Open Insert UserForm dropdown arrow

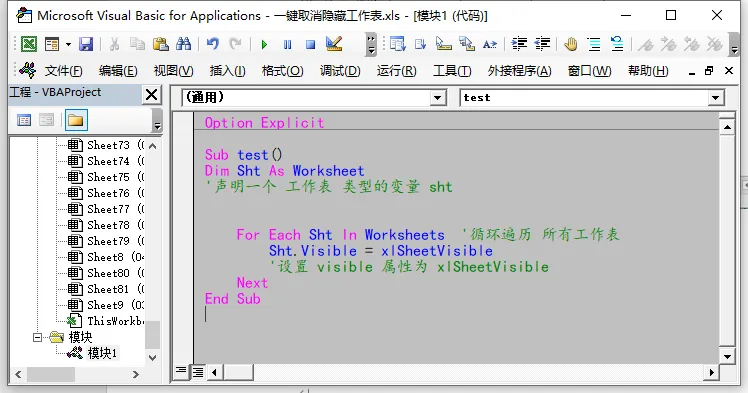point(68,44)
